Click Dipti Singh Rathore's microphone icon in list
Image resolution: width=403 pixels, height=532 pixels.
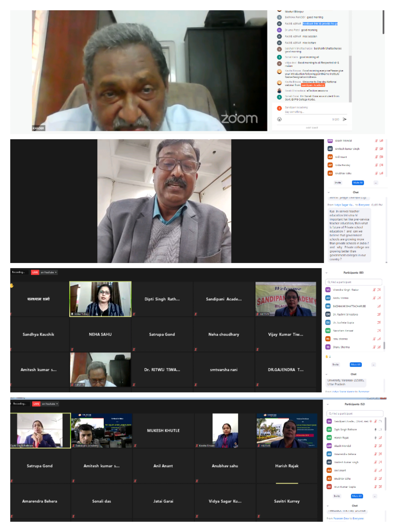pos(375,429)
